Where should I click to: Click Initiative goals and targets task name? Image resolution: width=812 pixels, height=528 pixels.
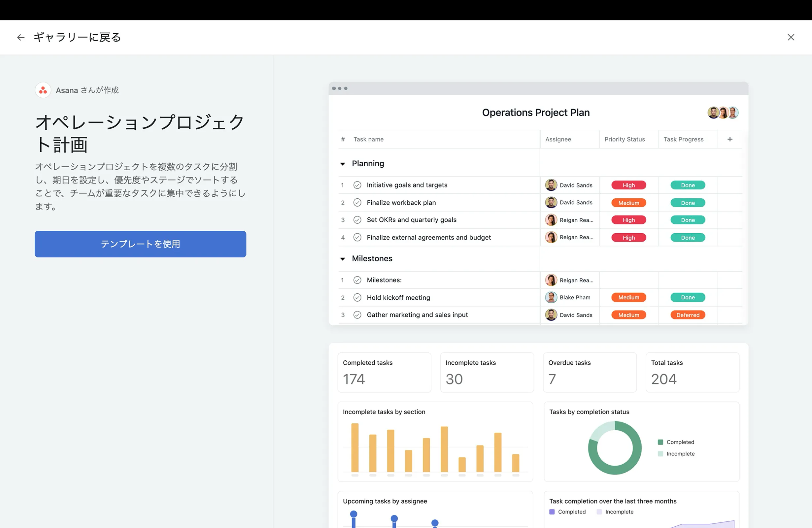tap(407, 185)
